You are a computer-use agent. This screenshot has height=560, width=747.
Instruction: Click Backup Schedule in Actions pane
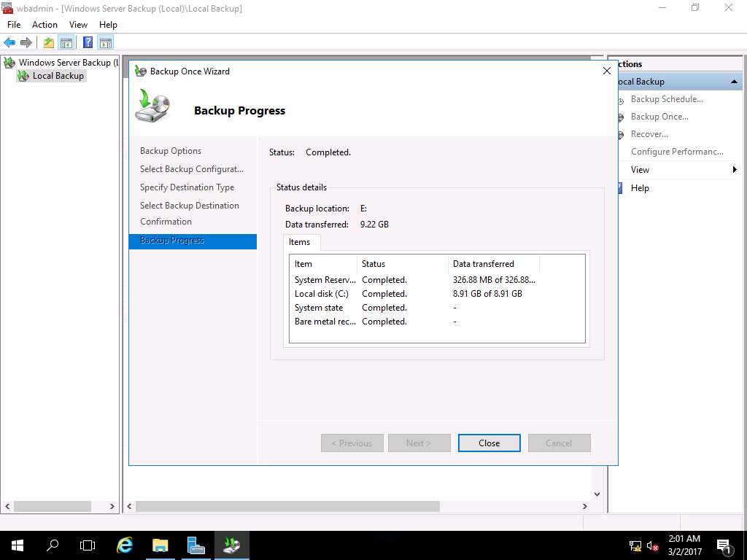point(667,99)
